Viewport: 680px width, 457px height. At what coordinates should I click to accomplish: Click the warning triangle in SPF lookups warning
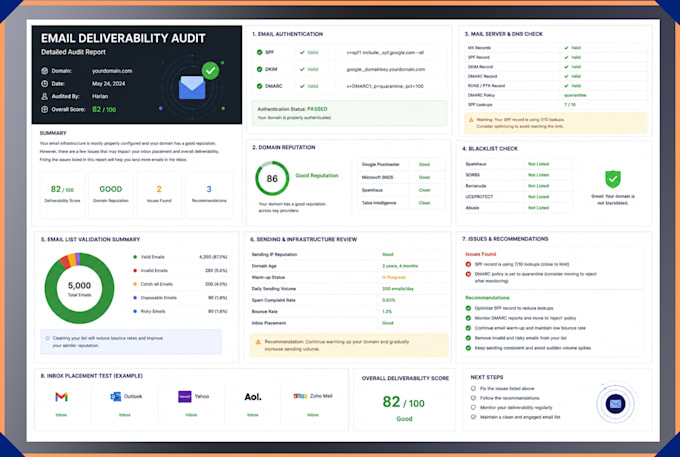pyautogui.click(x=471, y=120)
